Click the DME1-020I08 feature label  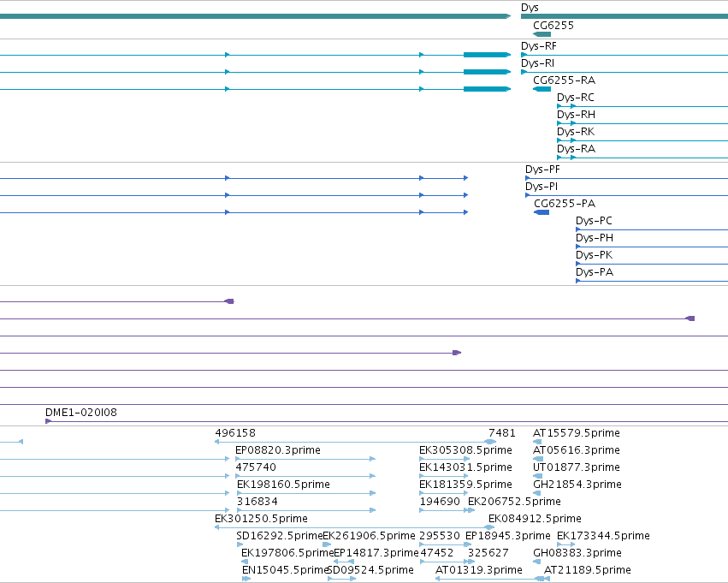81,413
